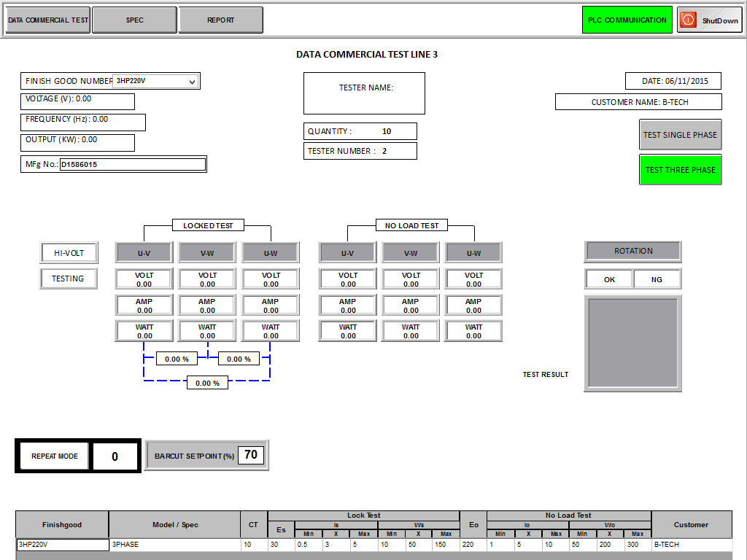Viewport: 747px width, 560px height.
Task: Click the TEST RESULT gray display panel
Action: [632, 343]
